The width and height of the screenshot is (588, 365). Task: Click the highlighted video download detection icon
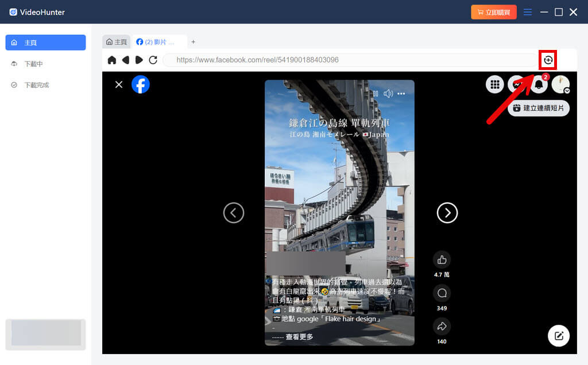pos(547,60)
